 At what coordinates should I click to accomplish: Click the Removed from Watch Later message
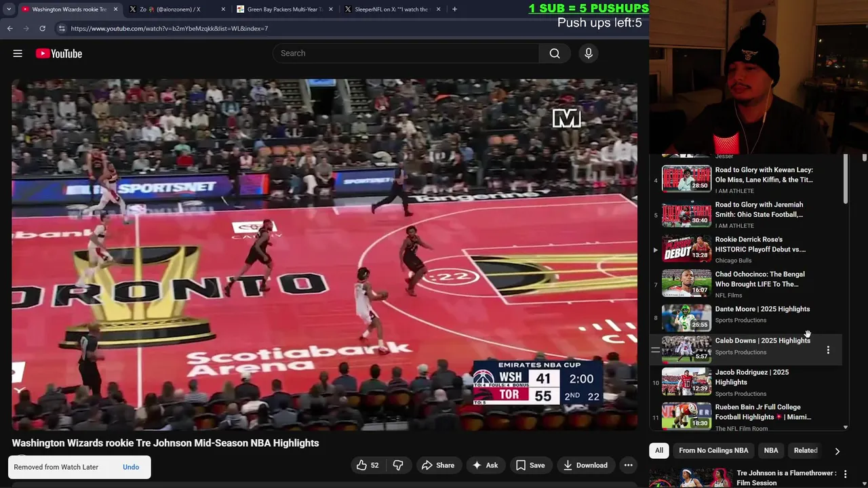click(x=56, y=467)
